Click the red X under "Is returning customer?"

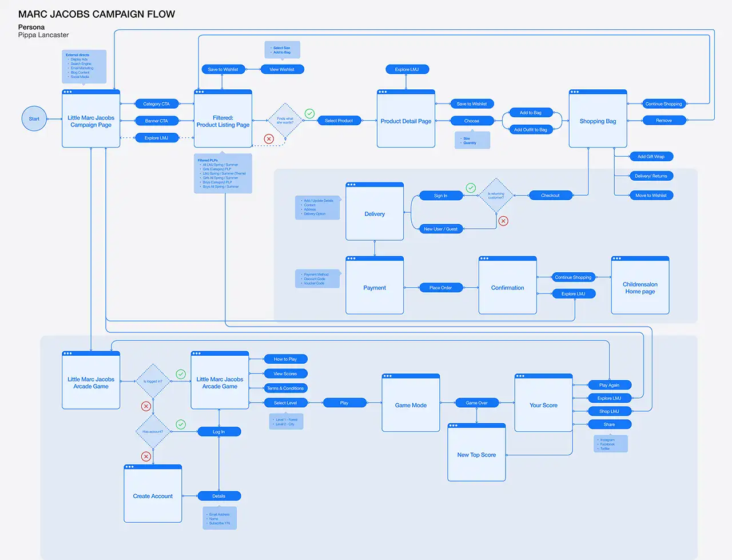tap(503, 221)
